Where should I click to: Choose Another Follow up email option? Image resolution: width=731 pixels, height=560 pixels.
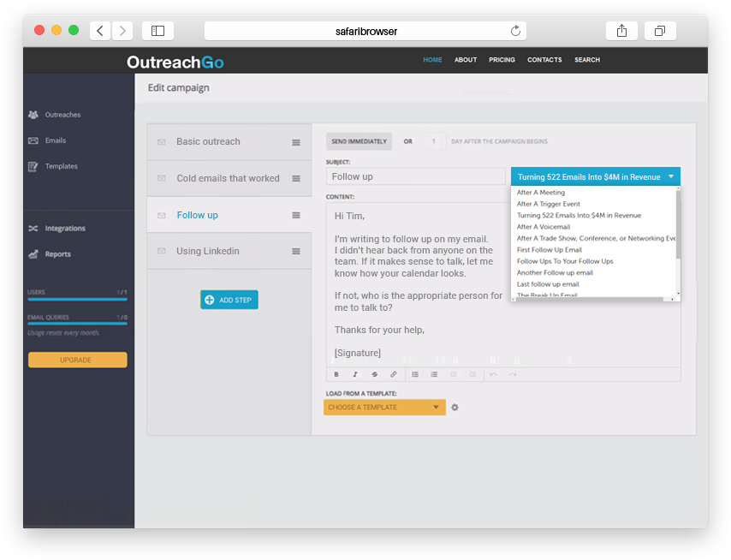(555, 273)
